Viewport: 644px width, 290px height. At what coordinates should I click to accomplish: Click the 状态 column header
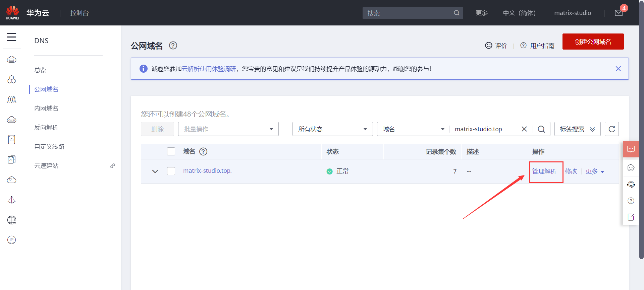click(332, 152)
